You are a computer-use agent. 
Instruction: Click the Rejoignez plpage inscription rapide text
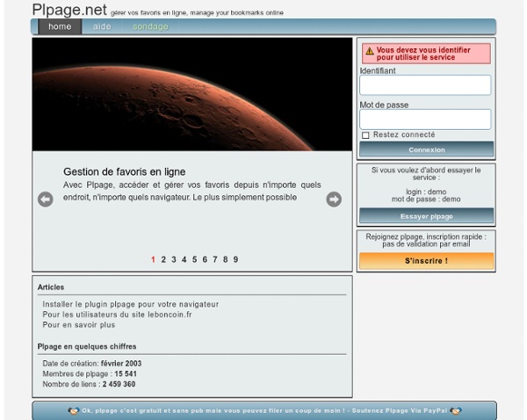tap(426, 241)
